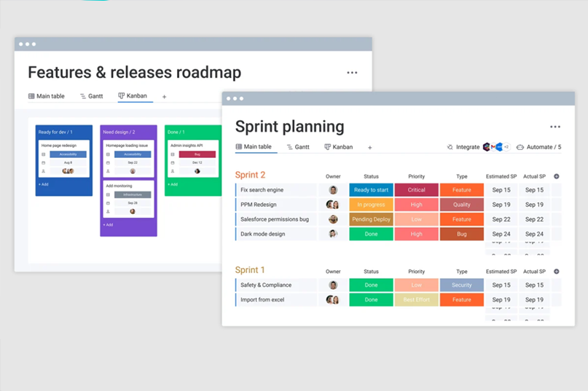Open the Home page redesign kanban card
The height and width of the screenshot is (391, 588).
coord(64,159)
